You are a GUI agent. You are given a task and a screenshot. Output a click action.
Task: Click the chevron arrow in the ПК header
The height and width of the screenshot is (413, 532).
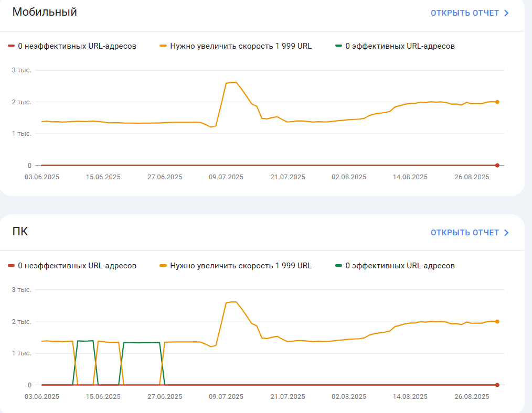coord(506,232)
